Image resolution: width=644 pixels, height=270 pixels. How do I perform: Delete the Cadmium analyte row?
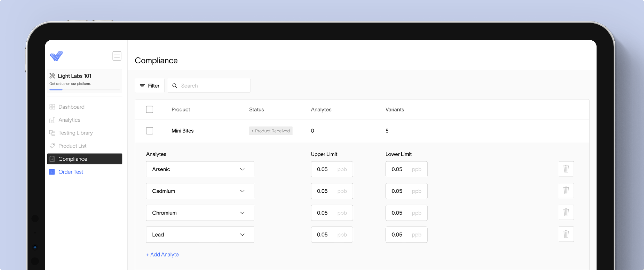566,191
